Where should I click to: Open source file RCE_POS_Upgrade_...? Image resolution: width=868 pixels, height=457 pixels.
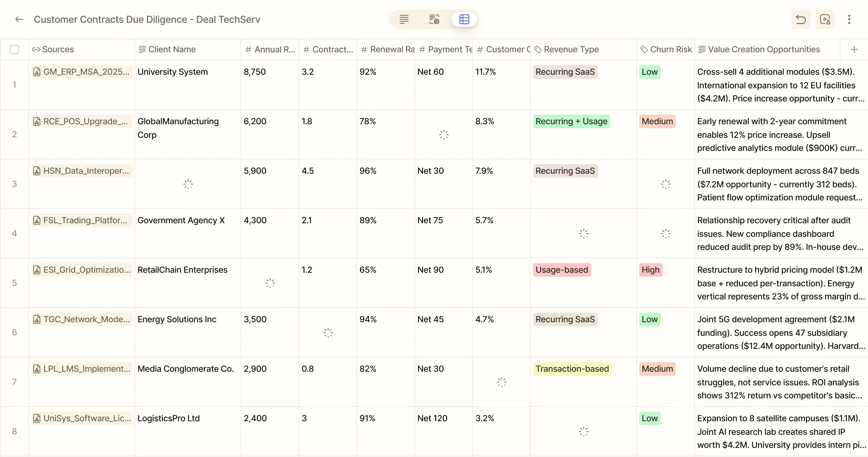point(81,121)
